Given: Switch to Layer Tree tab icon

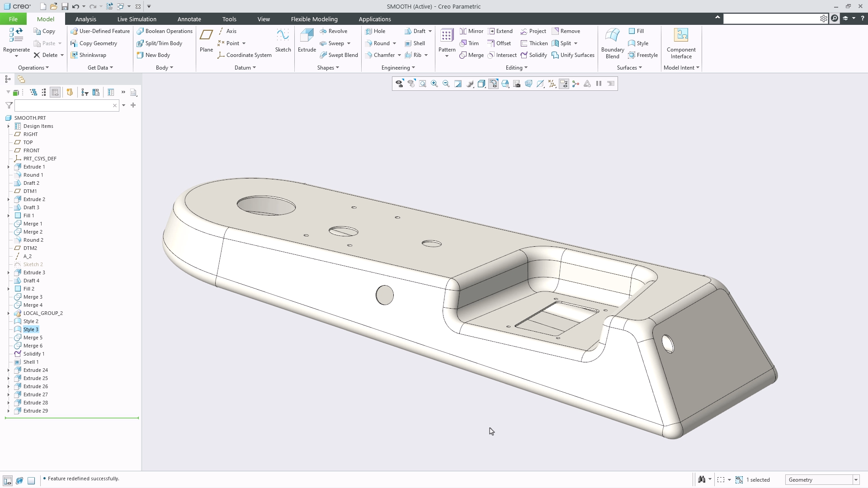Looking at the screenshot, I should [x=21, y=79].
